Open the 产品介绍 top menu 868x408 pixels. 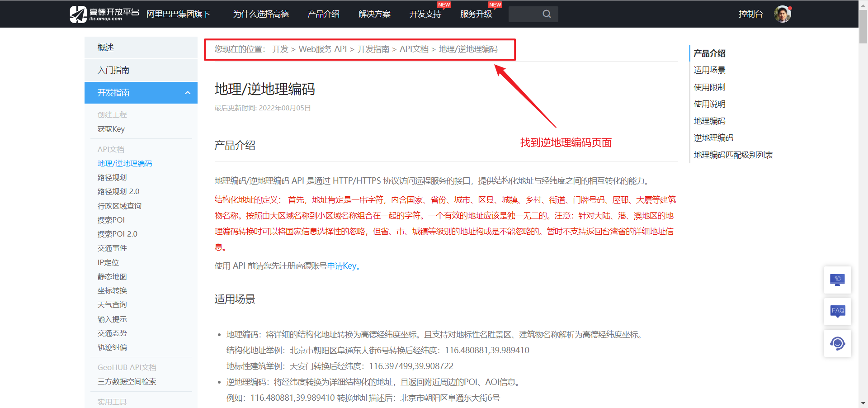pyautogui.click(x=323, y=14)
